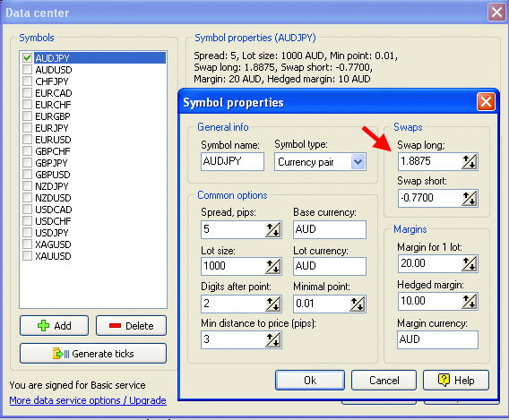Open More data service options / Upgrade link
This screenshot has width=509, height=420.
pyautogui.click(x=88, y=400)
